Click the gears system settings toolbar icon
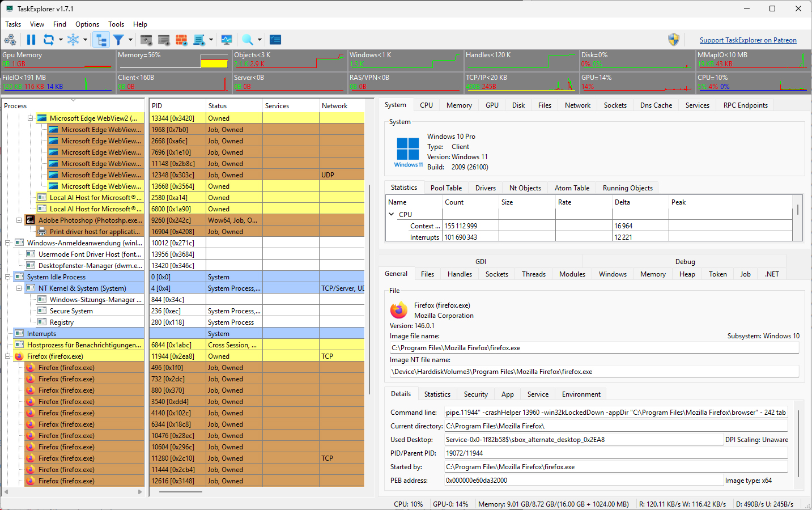Viewport: 812px width, 510px height. point(10,40)
